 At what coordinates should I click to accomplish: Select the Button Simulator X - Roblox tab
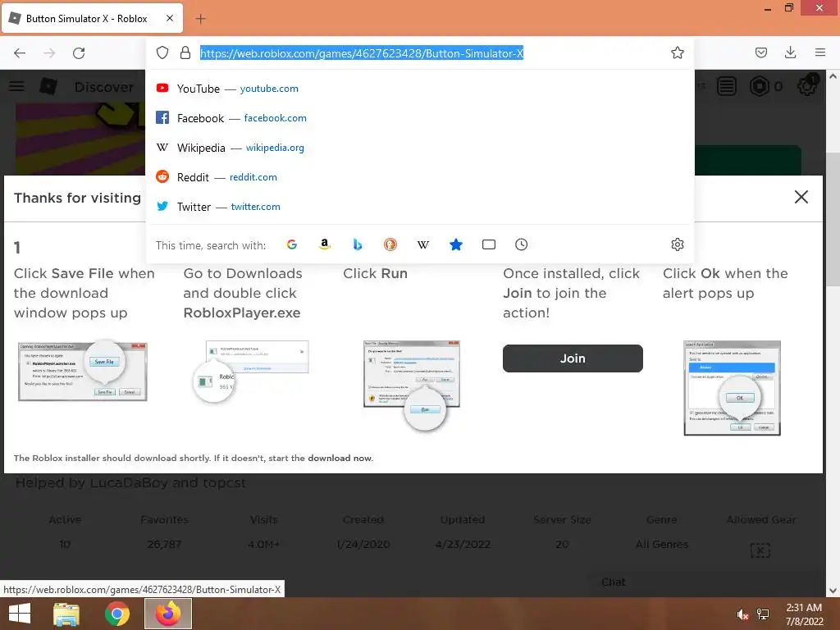coord(92,18)
